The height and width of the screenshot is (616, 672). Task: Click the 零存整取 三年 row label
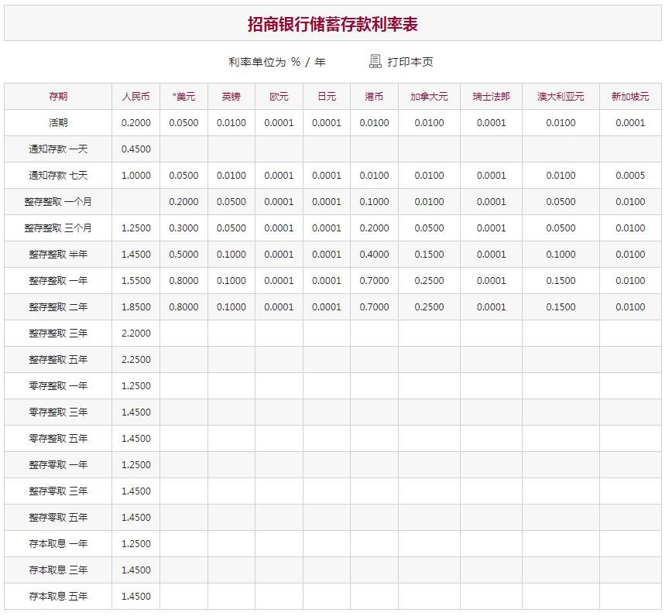point(58,412)
